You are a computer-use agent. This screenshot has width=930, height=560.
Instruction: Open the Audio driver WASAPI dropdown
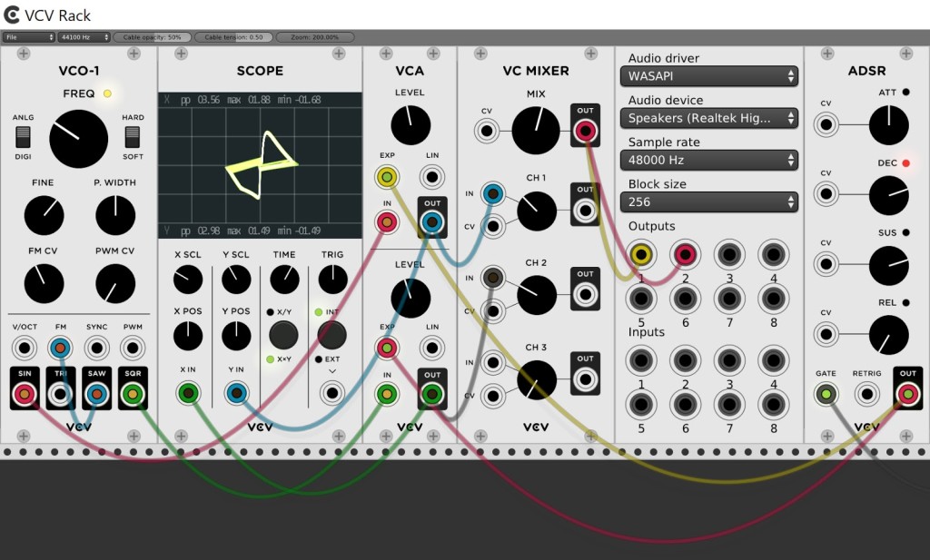(x=712, y=76)
